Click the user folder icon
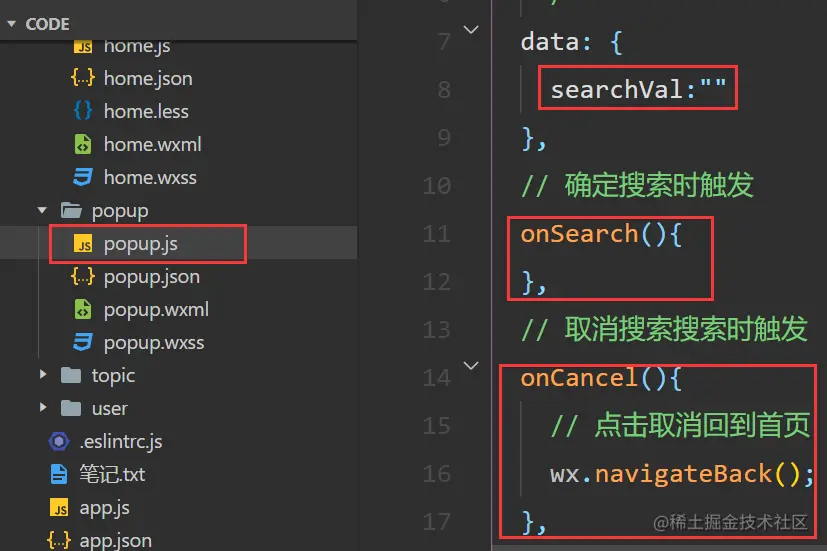The width and height of the screenshot is (827, 551). (71, 409)
